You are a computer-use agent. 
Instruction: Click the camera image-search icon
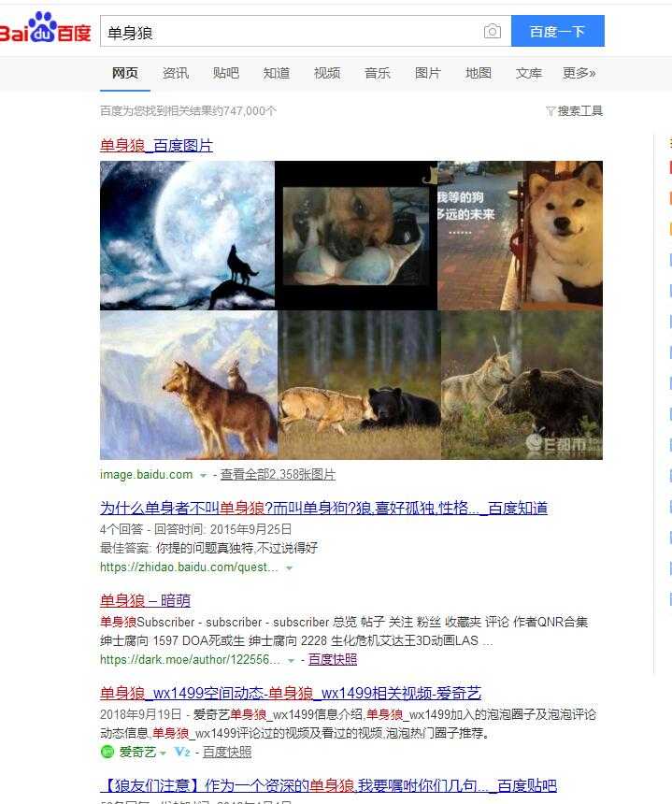(492, 32)
